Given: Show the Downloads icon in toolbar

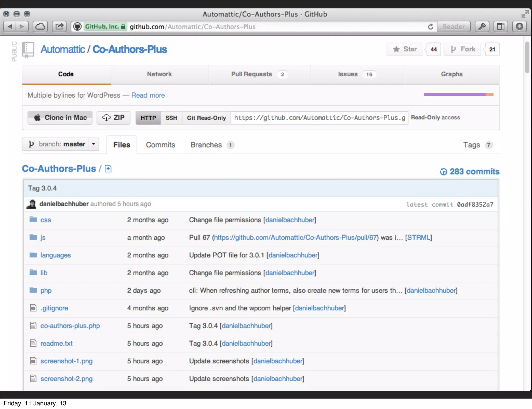Looking at the screenshot, I should tap(519, 26).
